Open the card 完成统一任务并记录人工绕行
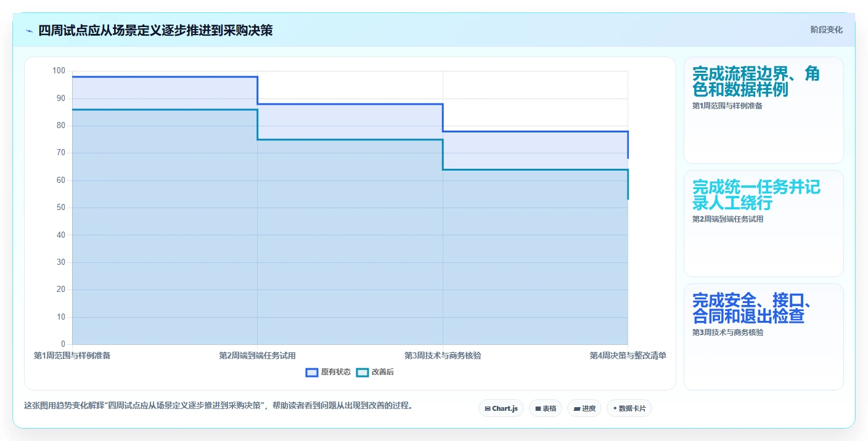868x441 pixels. click(764, 224)
